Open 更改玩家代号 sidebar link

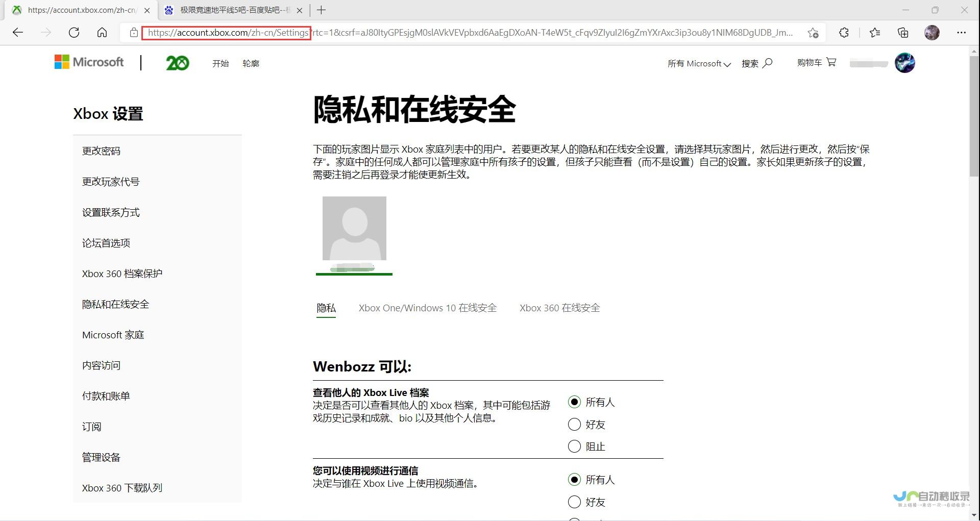[111, 182]
